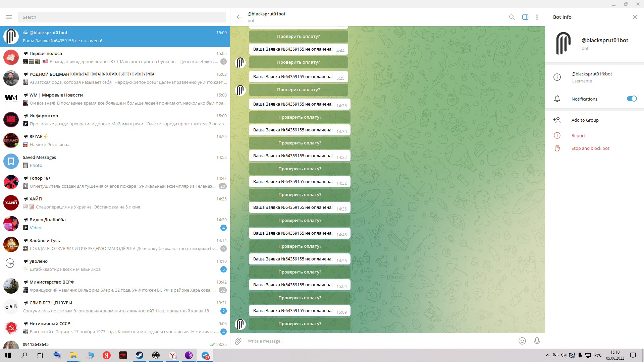Click the volume icon in system tray
This screenshot has height=362, width=644.
point(563,355)
